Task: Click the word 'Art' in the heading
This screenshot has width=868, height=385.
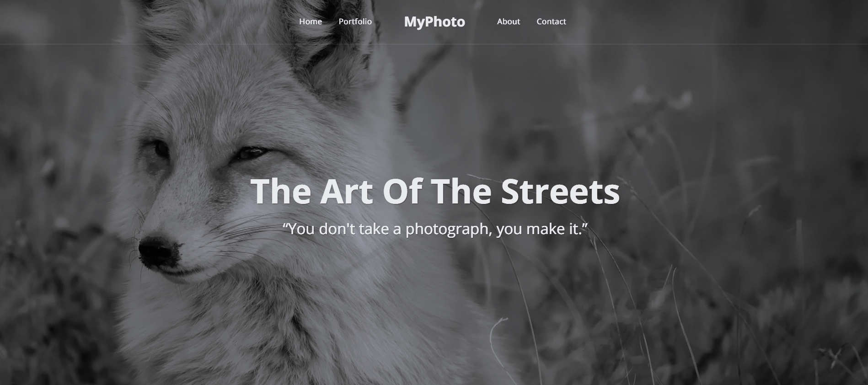Action: [x=346, y=191]
